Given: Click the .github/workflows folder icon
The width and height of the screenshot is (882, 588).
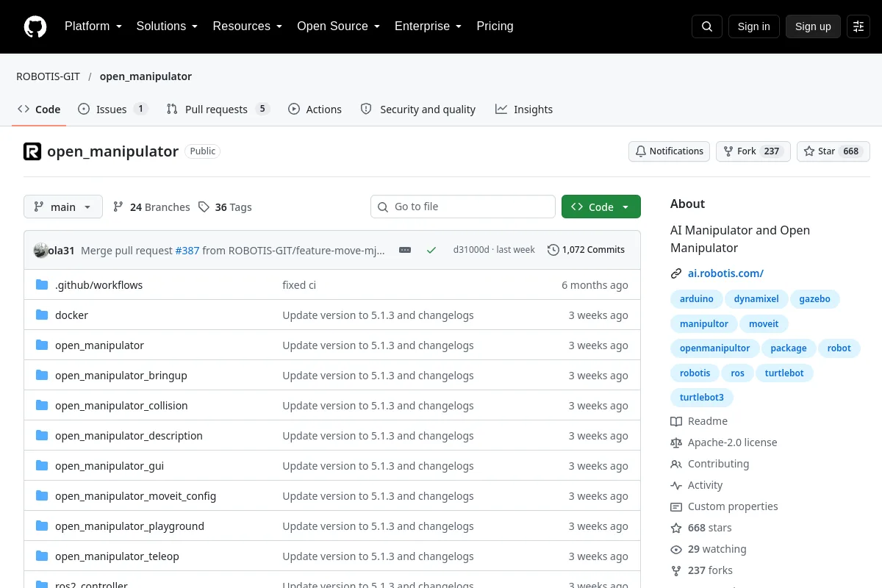Looking at the screenshot, I should tap(42, 285).
